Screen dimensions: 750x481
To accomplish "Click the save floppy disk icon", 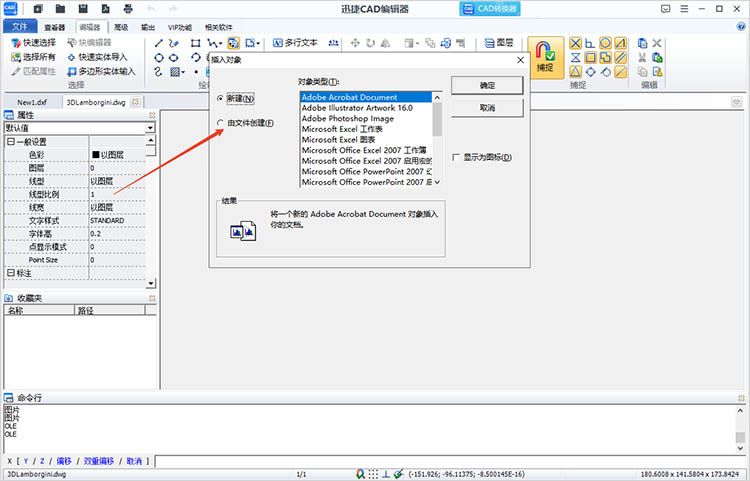I will click(x=83, y=9).
